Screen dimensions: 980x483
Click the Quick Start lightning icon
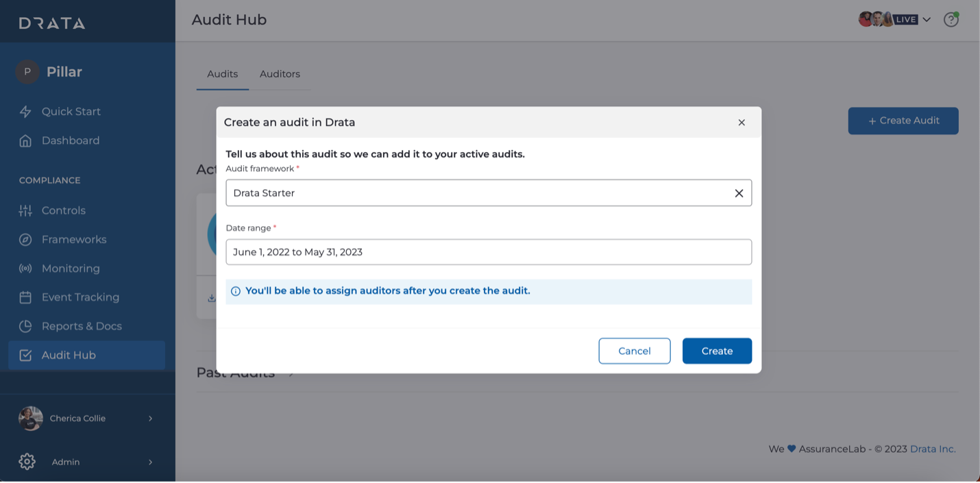pyautogui.click(x=25, y=112)
